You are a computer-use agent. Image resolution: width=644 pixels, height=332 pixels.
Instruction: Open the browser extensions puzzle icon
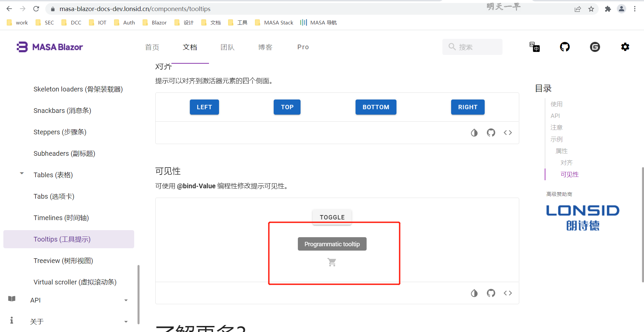[x=608, y=9]
